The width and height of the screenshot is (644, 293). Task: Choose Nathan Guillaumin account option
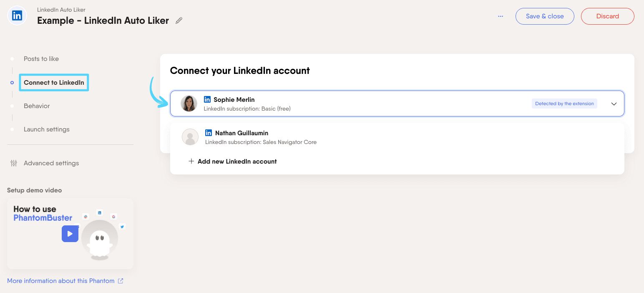tap(397, 137)
